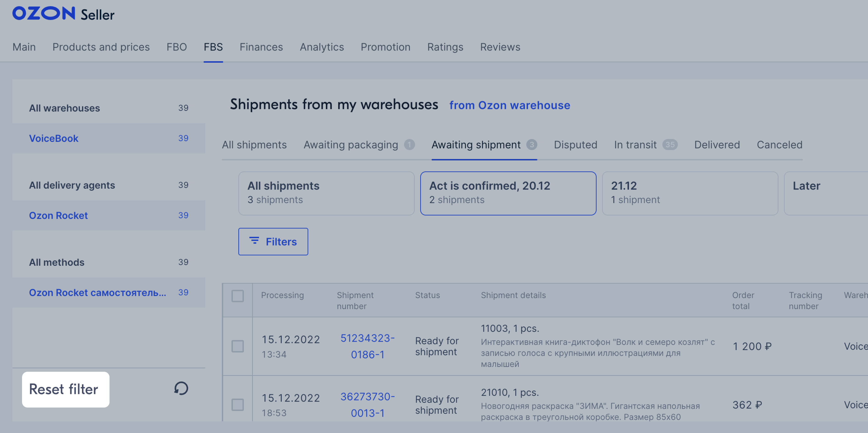Open the Finances section

pyautogui.click(x=261, y=47)
